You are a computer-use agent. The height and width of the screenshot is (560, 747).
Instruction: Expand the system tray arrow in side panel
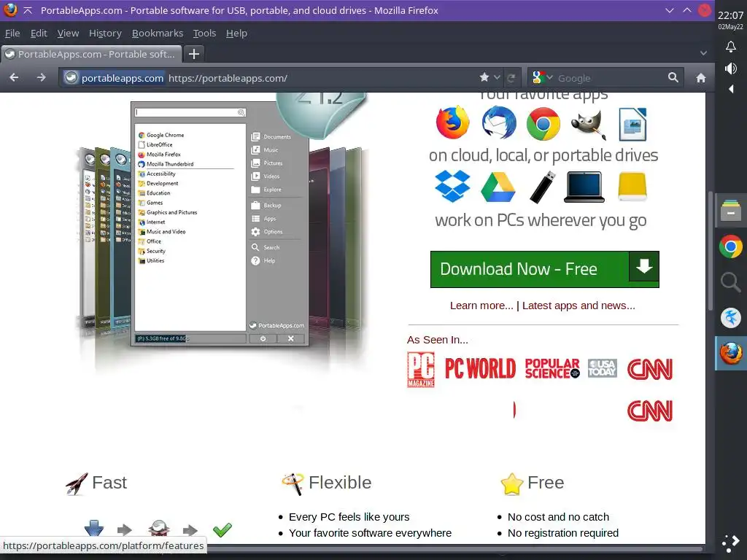[x=731, y=89]
